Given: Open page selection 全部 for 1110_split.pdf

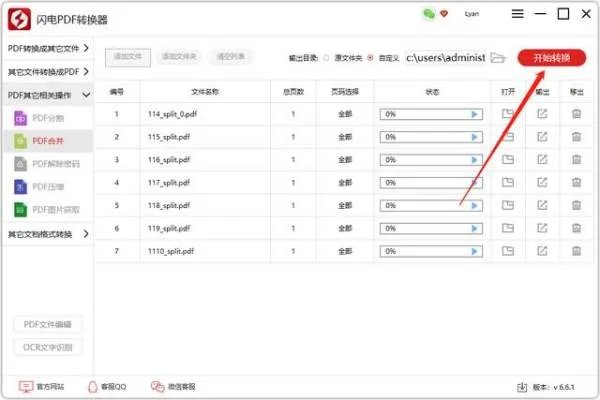Looking at the screenshot, I should (x=345, y=251).
